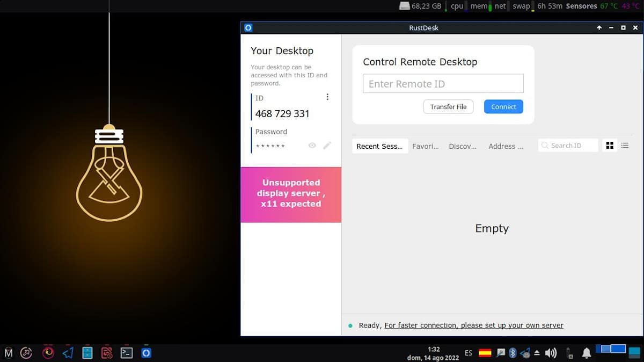Switch to list view of sessions
644x362 pixels.
pyautogui.click(x=625, y=146)
